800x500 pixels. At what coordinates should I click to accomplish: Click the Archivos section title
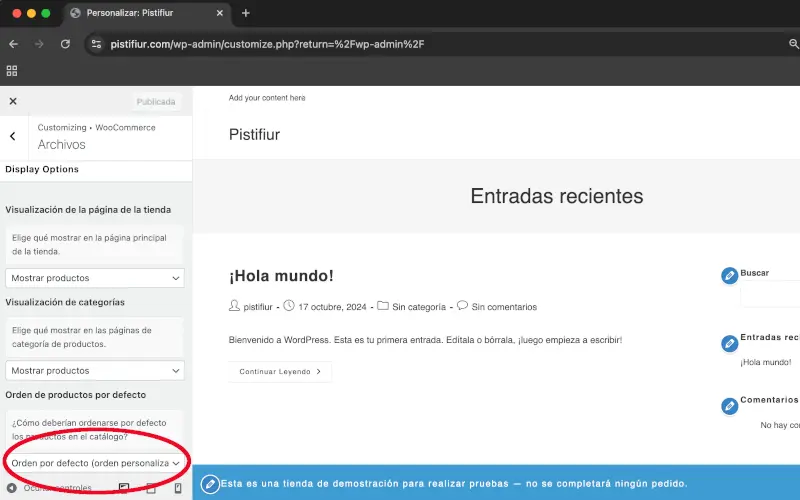61,144
